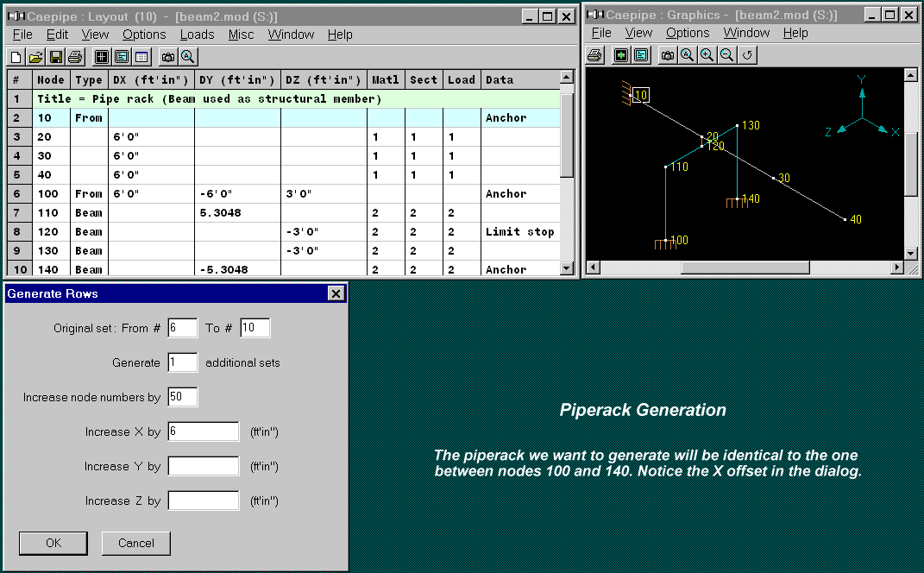Click node label 10 in Graphics view
Viewport: 924px width, 573px height.
tap(641, 95)
